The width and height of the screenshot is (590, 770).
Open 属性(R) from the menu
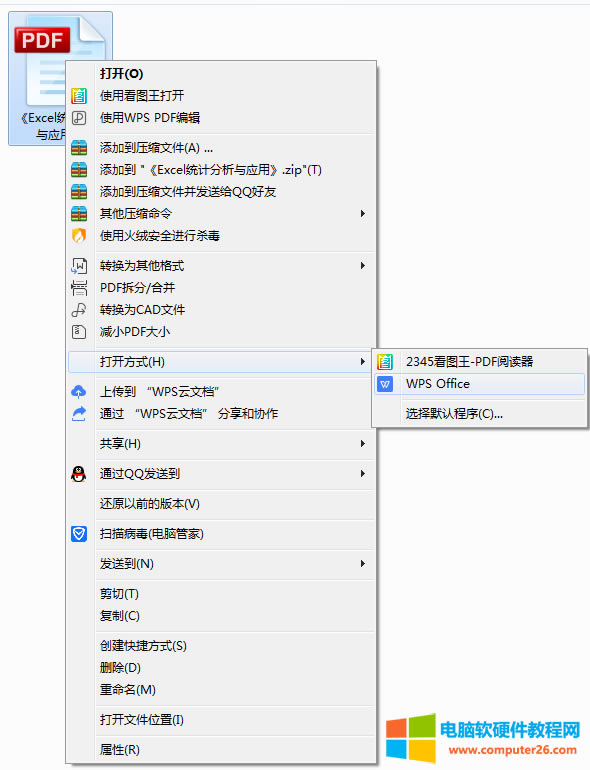(221, 750)
